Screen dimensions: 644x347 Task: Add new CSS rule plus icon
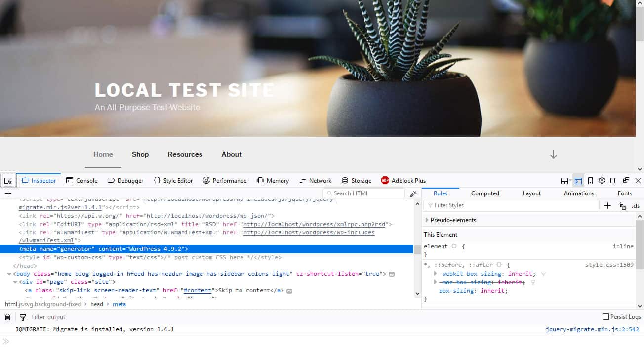click(x=607, y=206)
